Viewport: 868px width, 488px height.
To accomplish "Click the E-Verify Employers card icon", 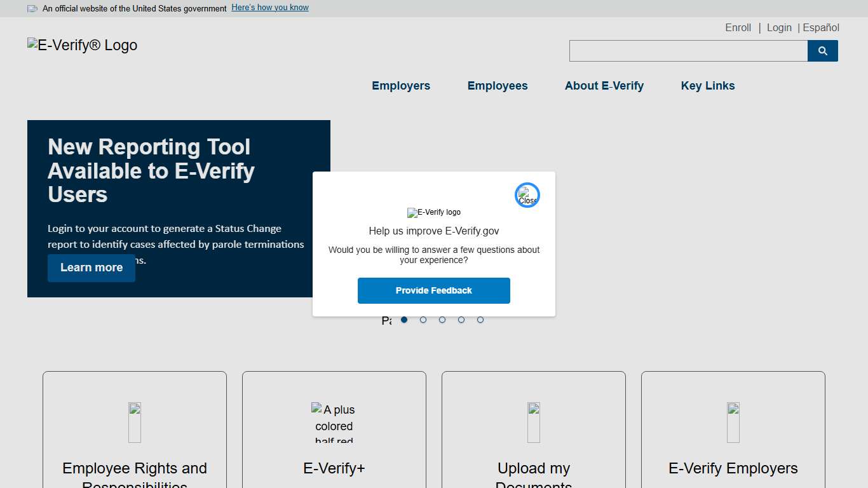I will 733,422.
